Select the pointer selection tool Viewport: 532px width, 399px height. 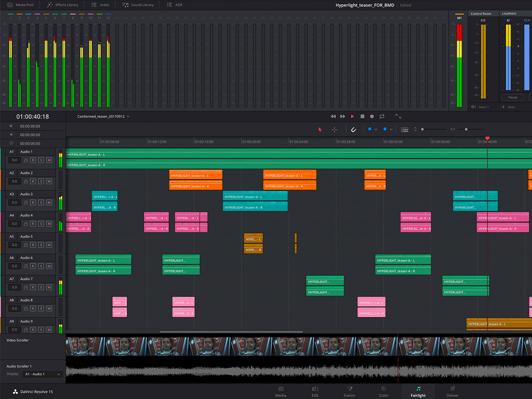point(320,129)
